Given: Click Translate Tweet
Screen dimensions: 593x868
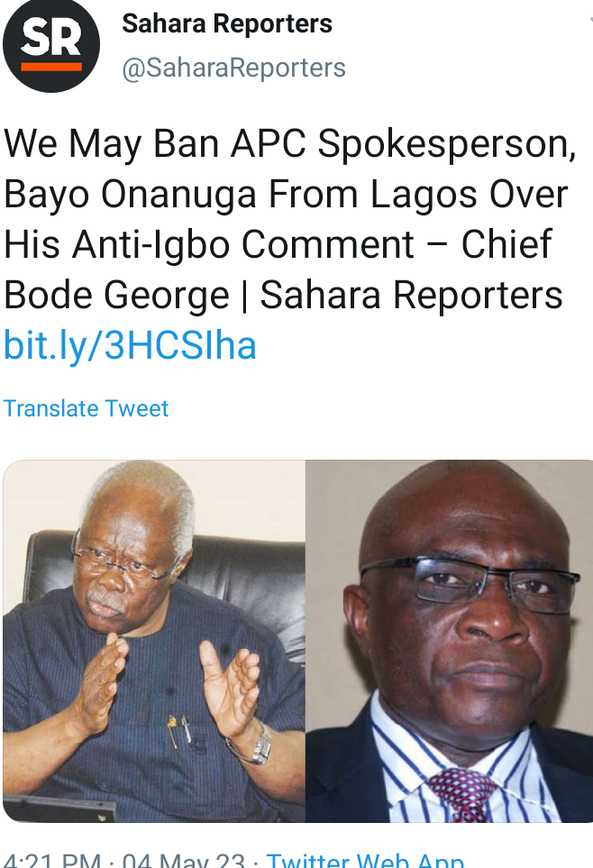Looking at the screenshot, I should [86, 408].
